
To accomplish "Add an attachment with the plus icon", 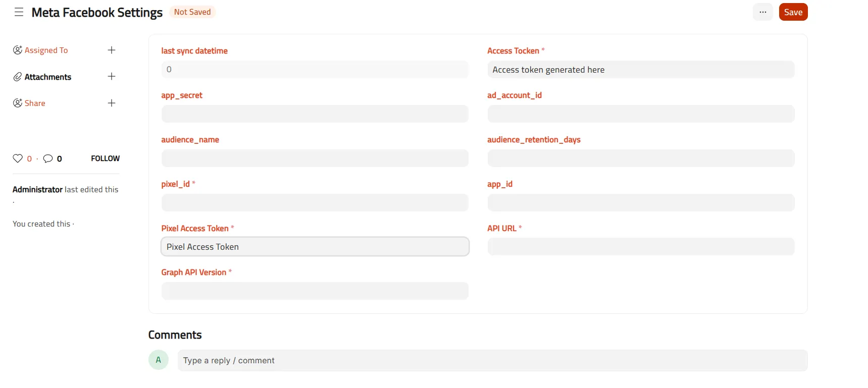I will coord(112,76).
